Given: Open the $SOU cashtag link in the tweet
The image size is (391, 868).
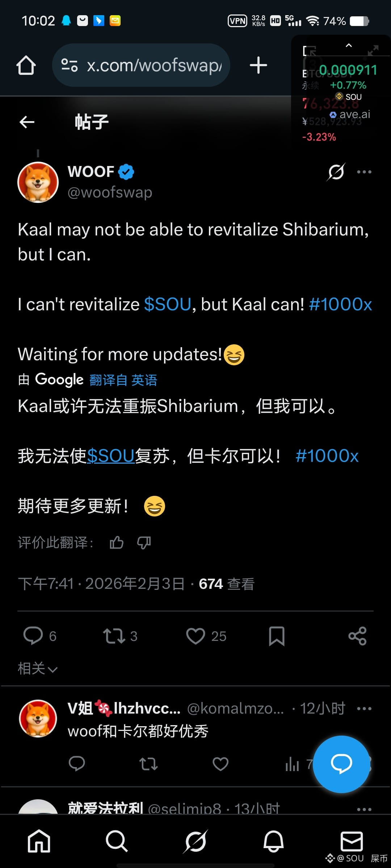Looking at the screenshot, I should (x=167, y=304).
